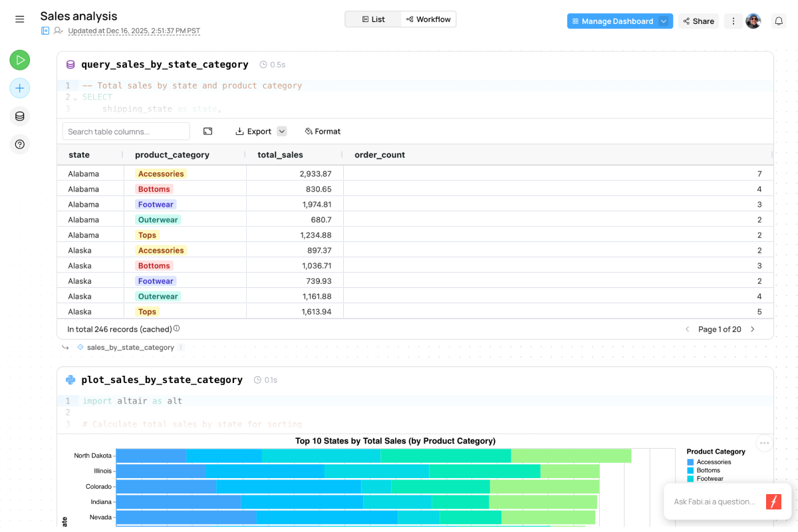The image size is (798, 532).
Task: Click the Format button
Action: pyautogui.click(x=323, y=131)
